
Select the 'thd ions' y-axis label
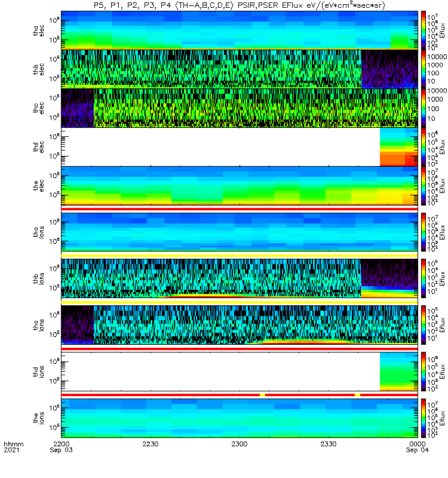pyautogui.click(x=38, y=372)
